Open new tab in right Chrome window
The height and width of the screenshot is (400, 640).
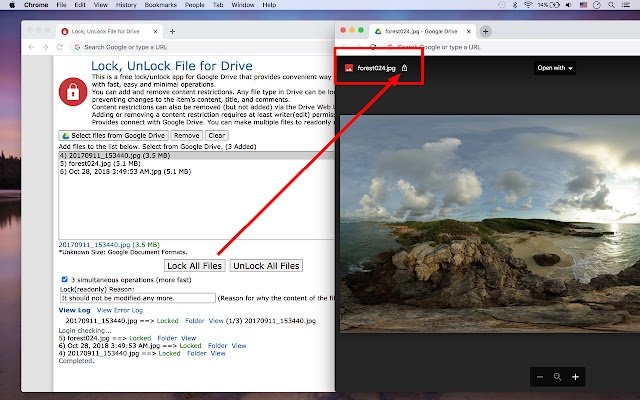point(485,31)
